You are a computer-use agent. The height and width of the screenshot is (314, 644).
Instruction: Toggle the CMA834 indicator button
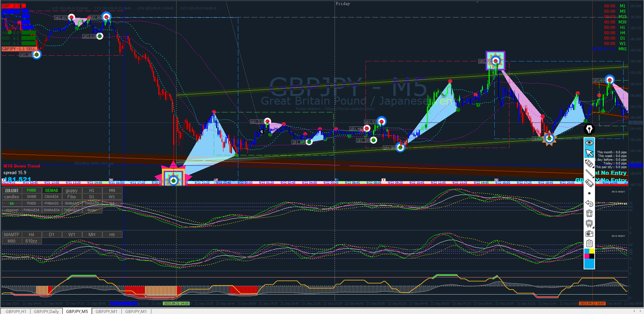pyautogui.click(x=52, y=197)
